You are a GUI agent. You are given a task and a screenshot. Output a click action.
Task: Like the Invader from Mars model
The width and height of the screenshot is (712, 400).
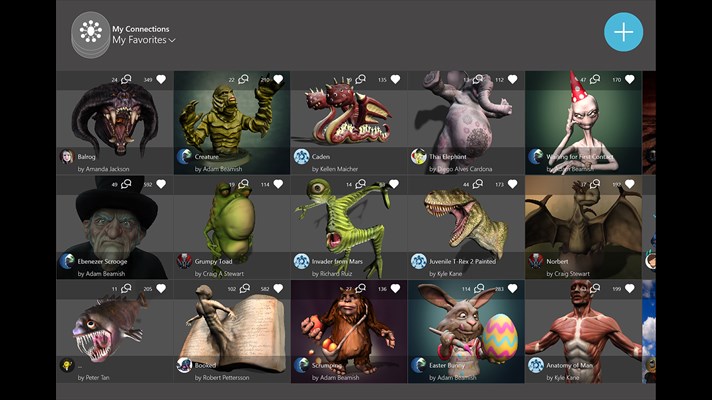coord(394,184)
